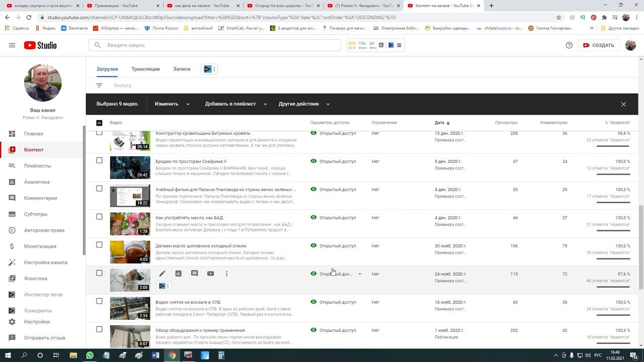
Task: Switch to the Загрузки tab
Action: coord(107,69)
